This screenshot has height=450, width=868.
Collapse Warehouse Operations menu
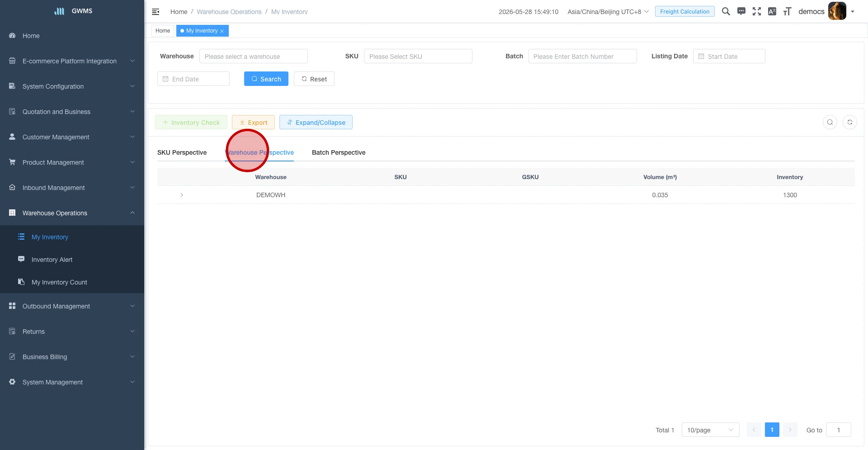[x=72, y=213]
